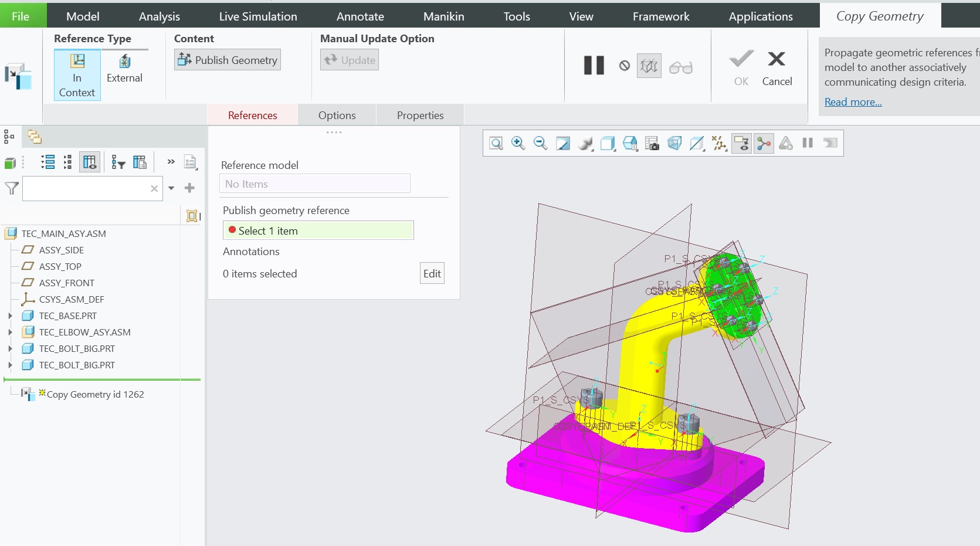The image size is (980, 546).
Task: Click the Display Style cube icon
Action: (607, 143)
